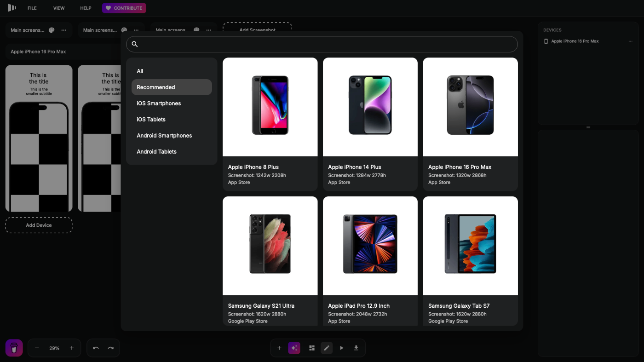Click the plus add icon in bottom toolbar

click(279, 348)
